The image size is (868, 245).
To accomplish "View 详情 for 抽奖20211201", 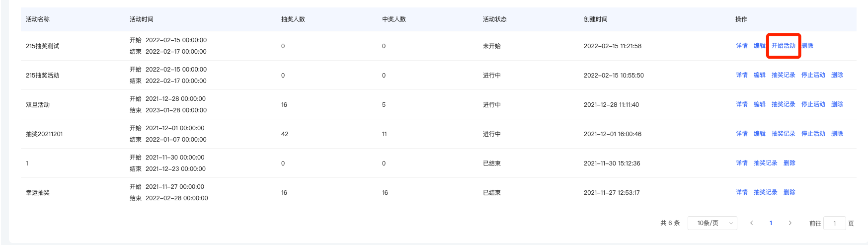I will pos(741,134).
